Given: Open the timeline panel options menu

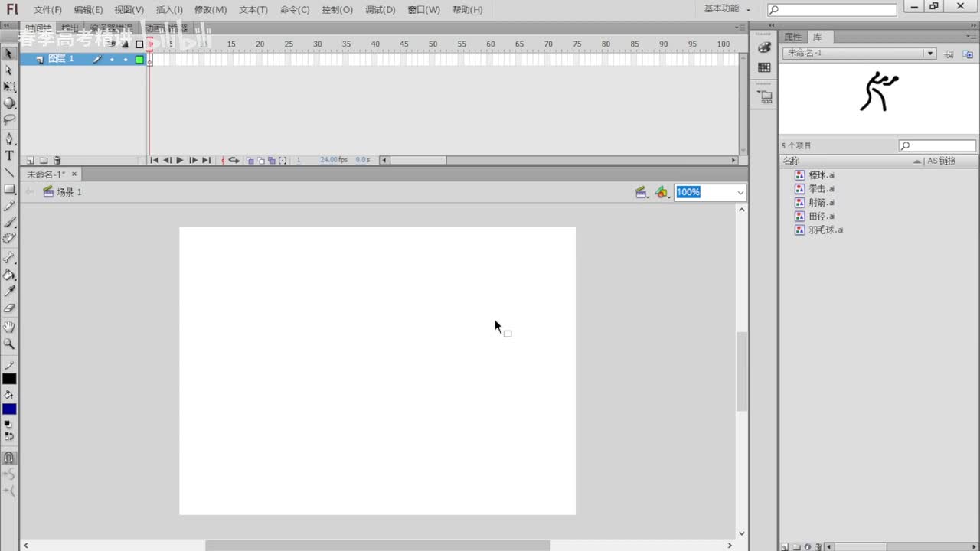Looking at the screenshot, I should click(x=740, y=27).
